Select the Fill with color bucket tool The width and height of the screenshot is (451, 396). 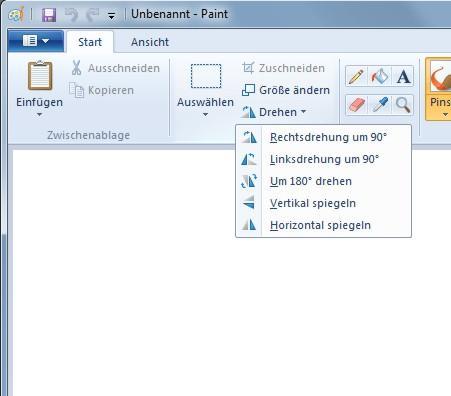[379, 76]
